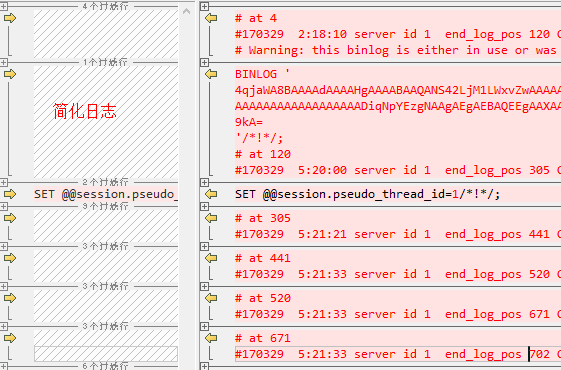561x370 pixels.
Task: Expand the left-pane section labeled 6 hidden lines
Action: (4, 366)
